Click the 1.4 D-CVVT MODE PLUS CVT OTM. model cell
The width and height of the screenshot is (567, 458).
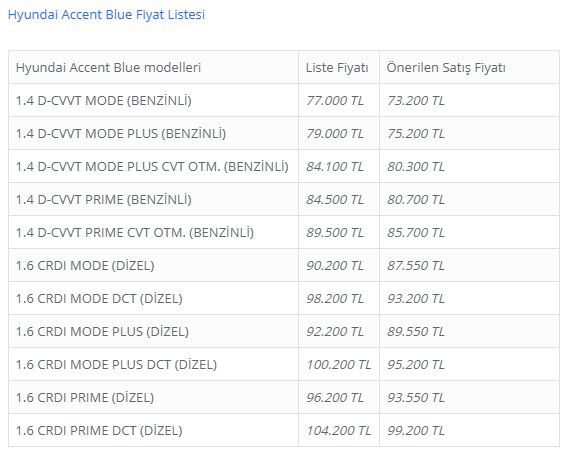(154, 166)
